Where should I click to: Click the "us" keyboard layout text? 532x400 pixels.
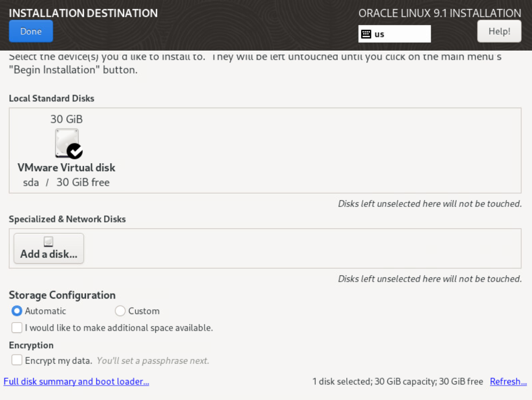click(x=379, y=34)
